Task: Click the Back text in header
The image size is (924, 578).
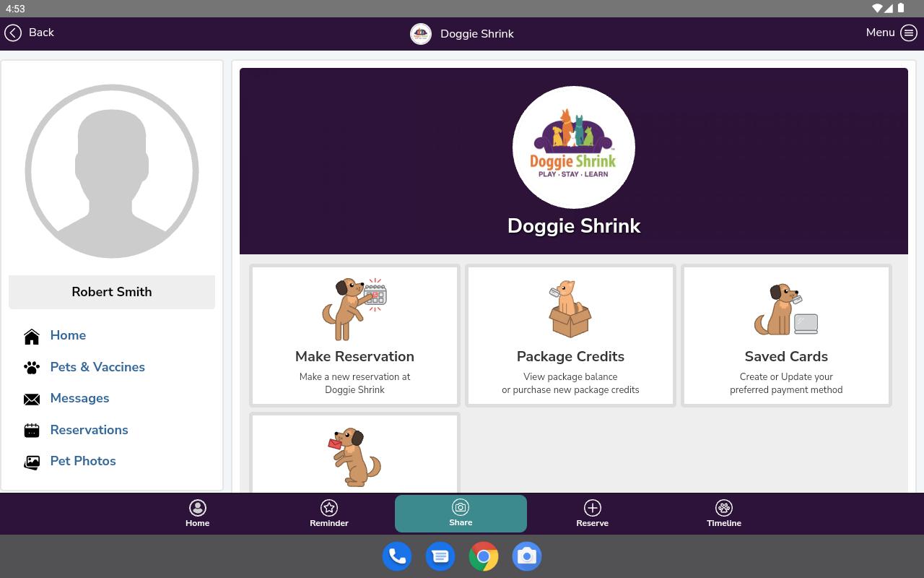Action: click(x=41, y=33)
